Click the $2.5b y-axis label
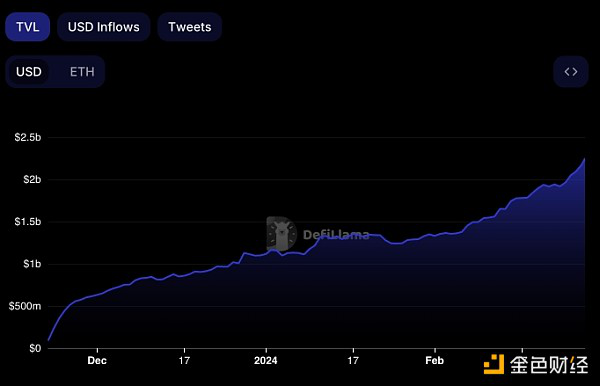The image size is (600, 386). (28, 137)
